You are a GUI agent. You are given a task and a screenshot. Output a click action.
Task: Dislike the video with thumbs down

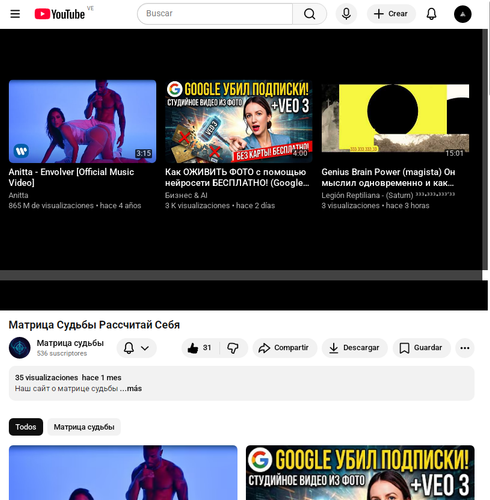(x=233, y=348)
